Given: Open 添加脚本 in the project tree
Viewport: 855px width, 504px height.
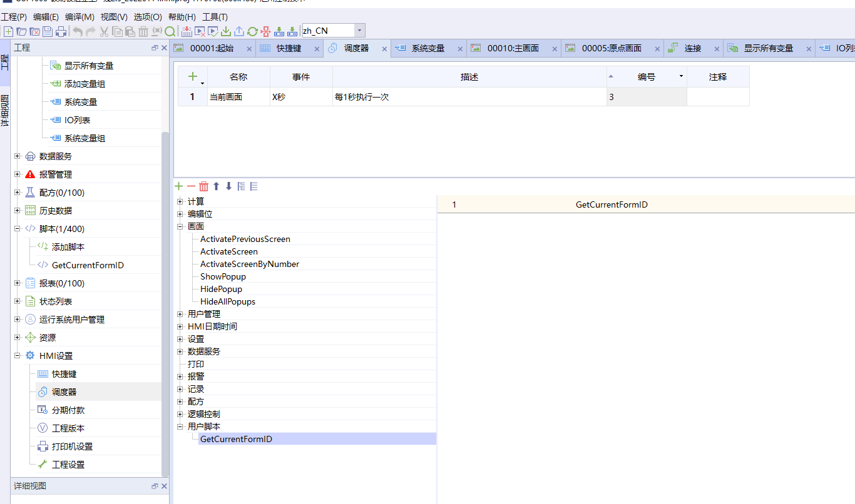Looking at the screenshot, I should pyautogui.click(x=68, y=247).
